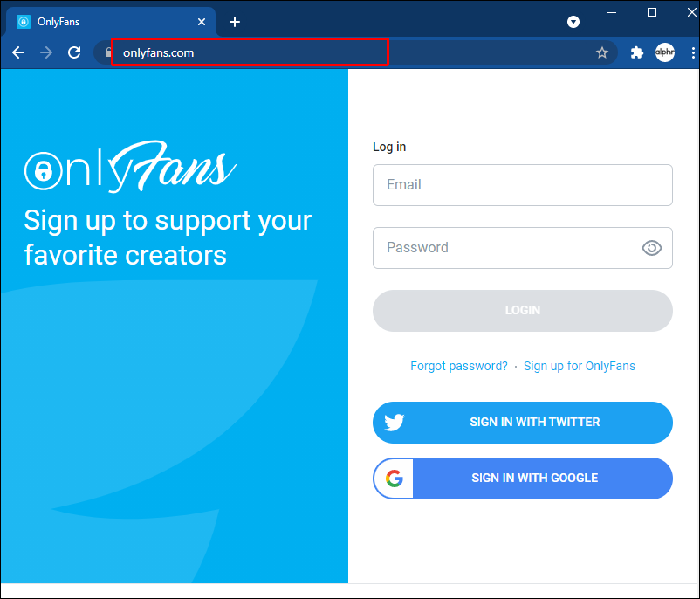Open Sign up for OnlyFans link
700x599 pixels.
(579, 366)
